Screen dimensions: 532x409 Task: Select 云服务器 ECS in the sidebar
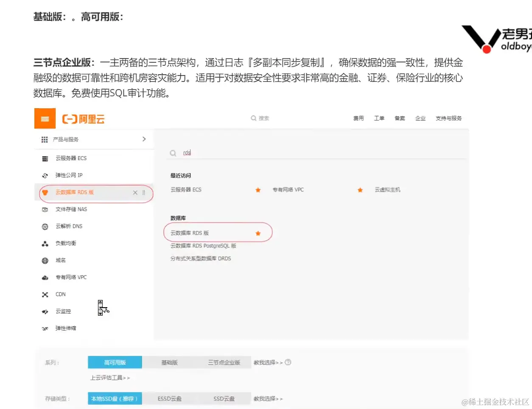pyautogui.click(x=71, y=158)
